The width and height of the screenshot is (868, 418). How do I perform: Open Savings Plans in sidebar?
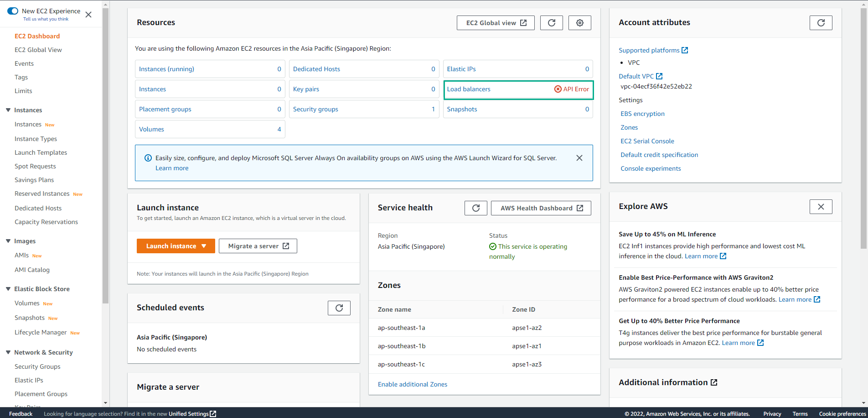tap(34, 180)
